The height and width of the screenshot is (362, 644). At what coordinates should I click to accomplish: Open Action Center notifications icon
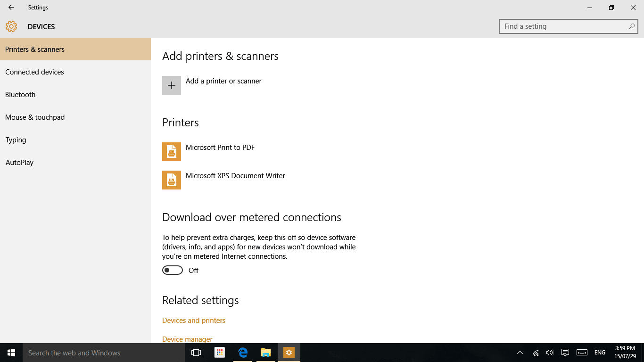point(565,353)
